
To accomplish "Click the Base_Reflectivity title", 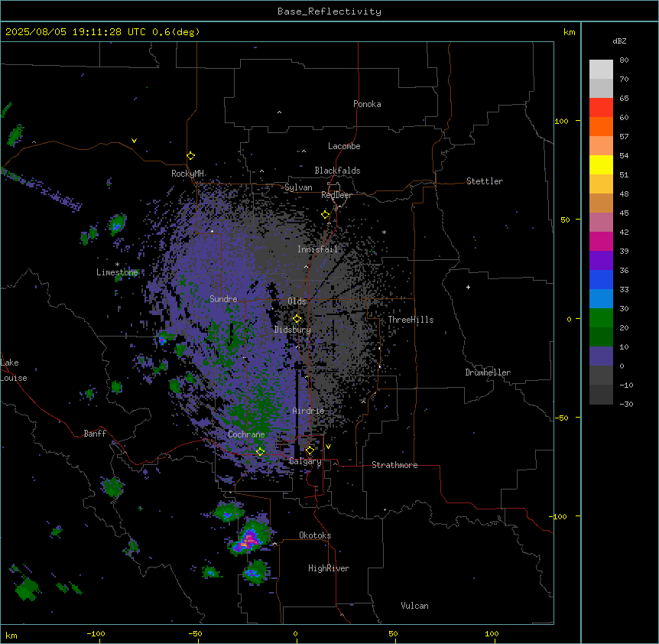I will tap(329, 11).
